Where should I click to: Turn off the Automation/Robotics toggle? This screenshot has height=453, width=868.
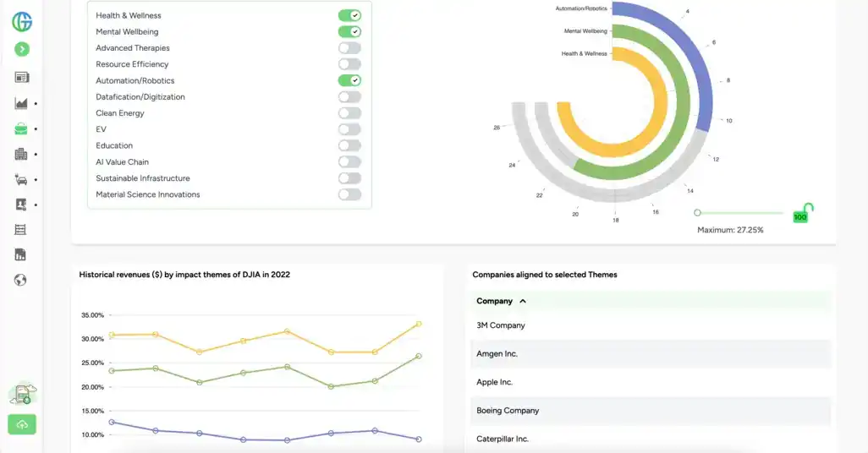point(349,80)
